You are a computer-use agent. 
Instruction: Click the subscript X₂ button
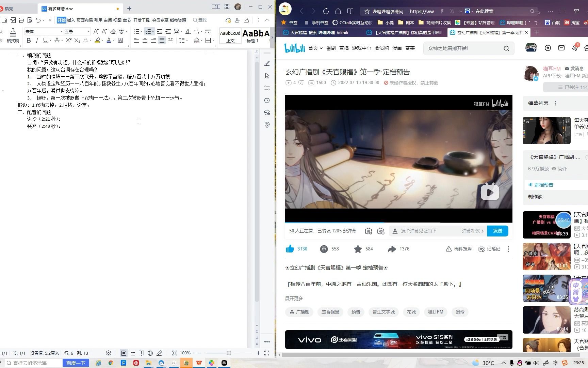[x=77, y=40]
